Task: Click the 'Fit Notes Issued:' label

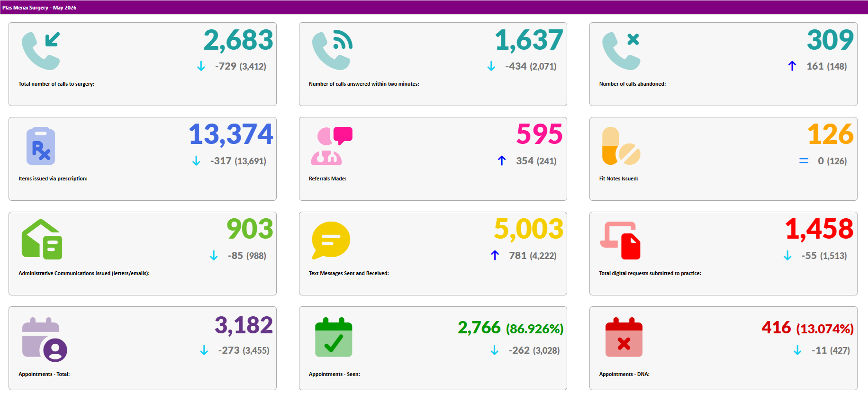Action: [x=619, y=179]
